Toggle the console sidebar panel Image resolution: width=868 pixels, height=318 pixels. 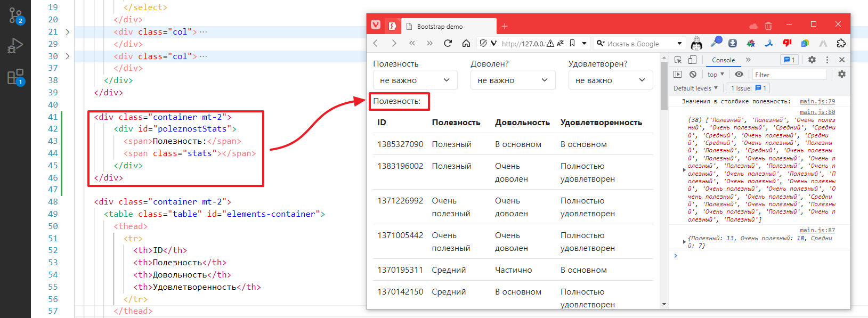point(678,75)
